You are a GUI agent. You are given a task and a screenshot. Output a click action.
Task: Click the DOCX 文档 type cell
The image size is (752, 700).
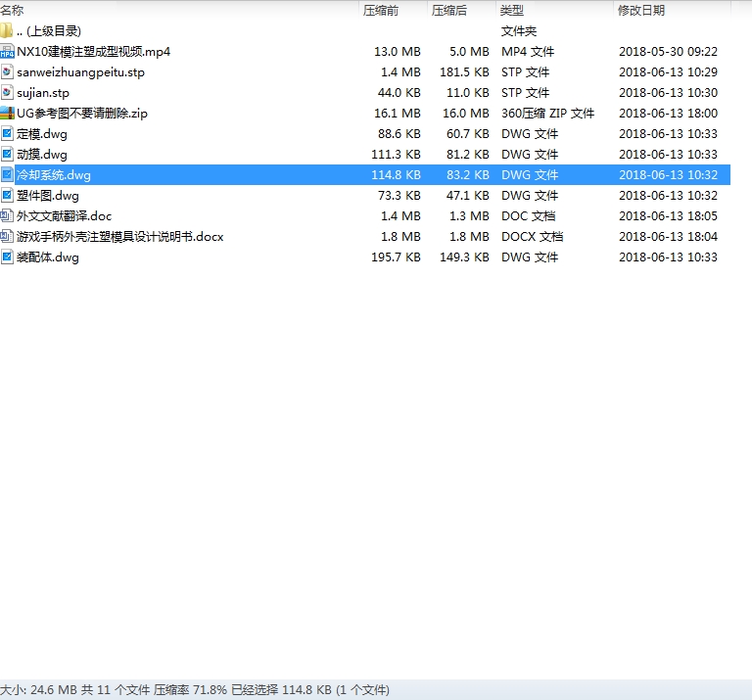[x=533, y=236]
